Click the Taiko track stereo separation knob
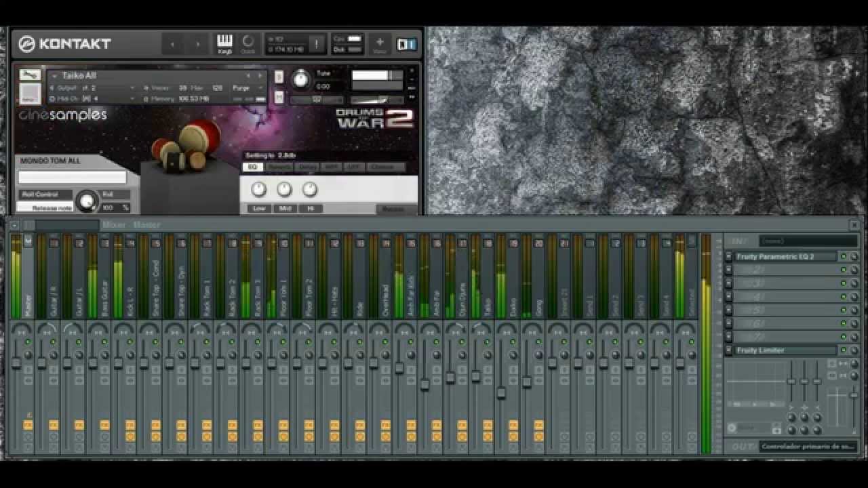Image resolution: width=868 pixels, height=488 pixels. [x=488, y=354]
